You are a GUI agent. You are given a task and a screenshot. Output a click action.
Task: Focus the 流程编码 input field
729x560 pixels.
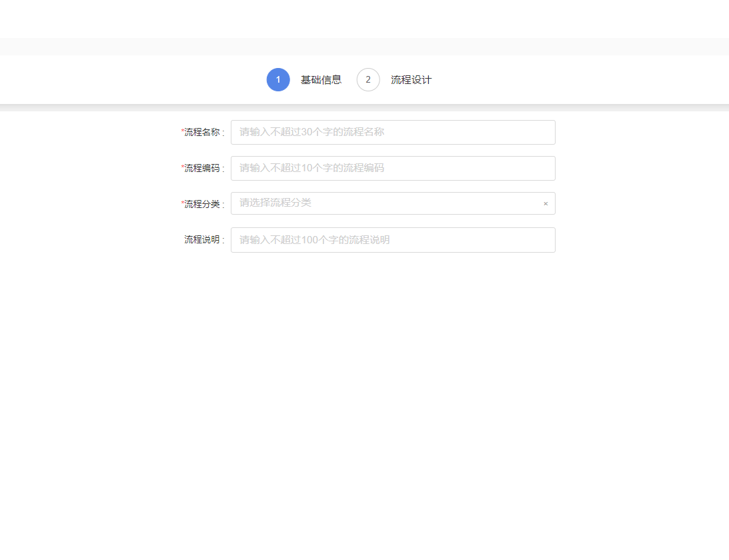click(x=393, y=168)
